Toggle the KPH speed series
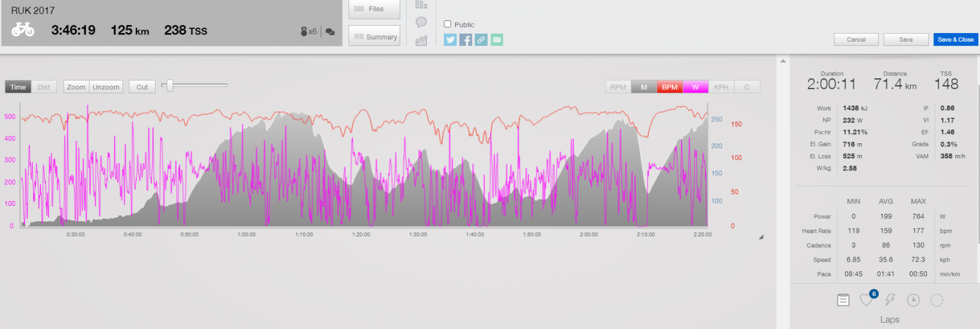Image resolution: width=980 pixels, height=329 pixels. pos(721,87)
